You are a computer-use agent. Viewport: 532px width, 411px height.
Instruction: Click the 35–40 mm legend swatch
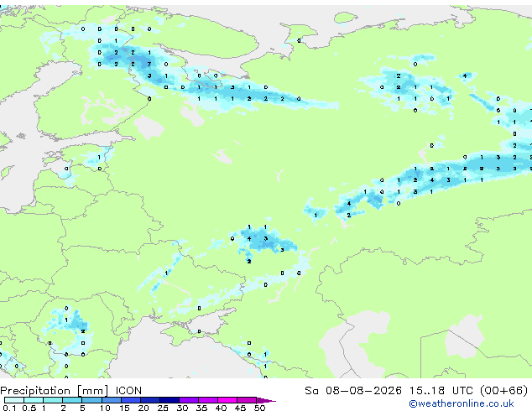[x=207, y=400]
